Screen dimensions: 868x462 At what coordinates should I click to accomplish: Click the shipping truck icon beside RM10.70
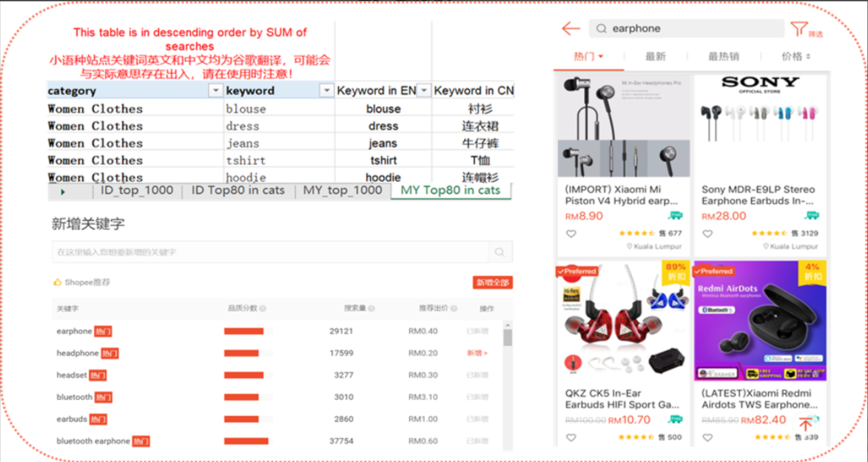[676, 419]
